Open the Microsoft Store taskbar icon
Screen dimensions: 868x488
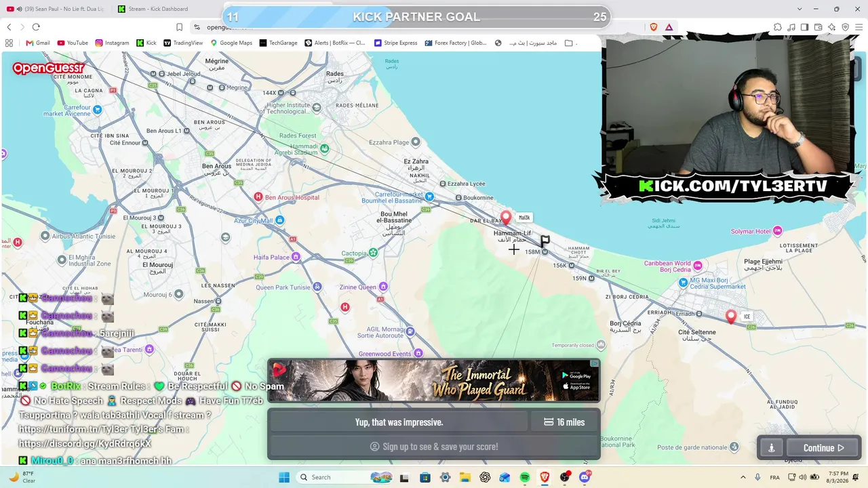[425, 477]
